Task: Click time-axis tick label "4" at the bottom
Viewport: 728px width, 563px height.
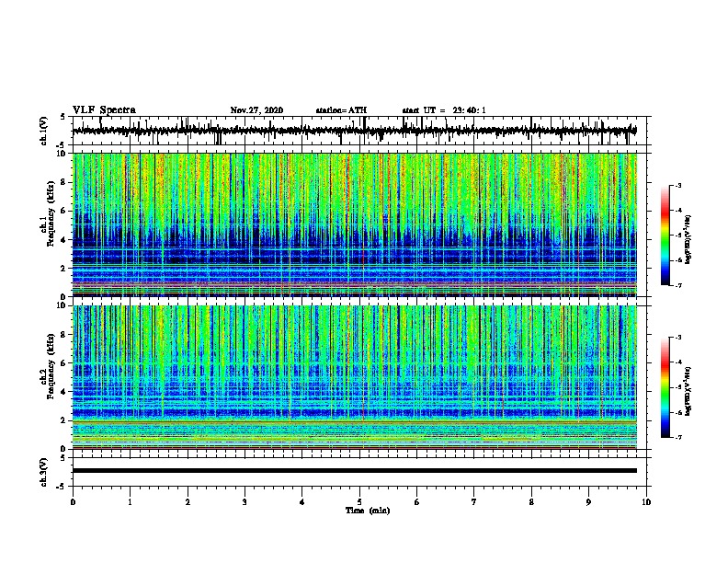Action: click(x=302, y=502)
